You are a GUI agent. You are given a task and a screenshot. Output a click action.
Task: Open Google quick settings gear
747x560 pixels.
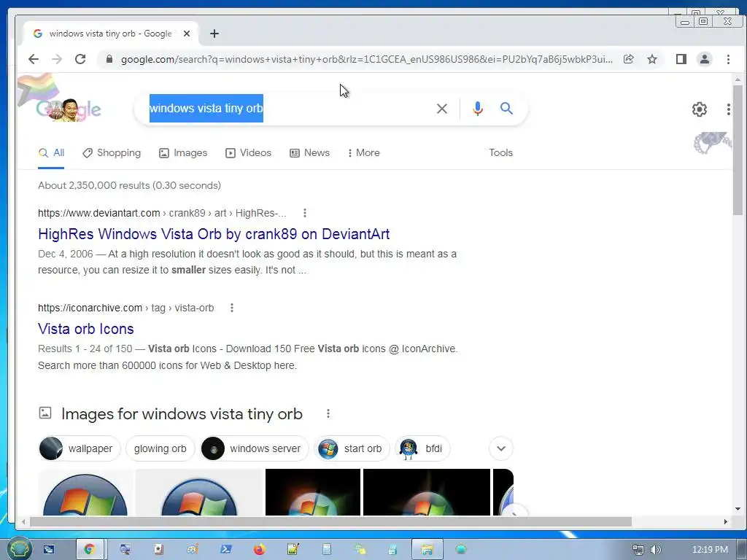(700, 109)
